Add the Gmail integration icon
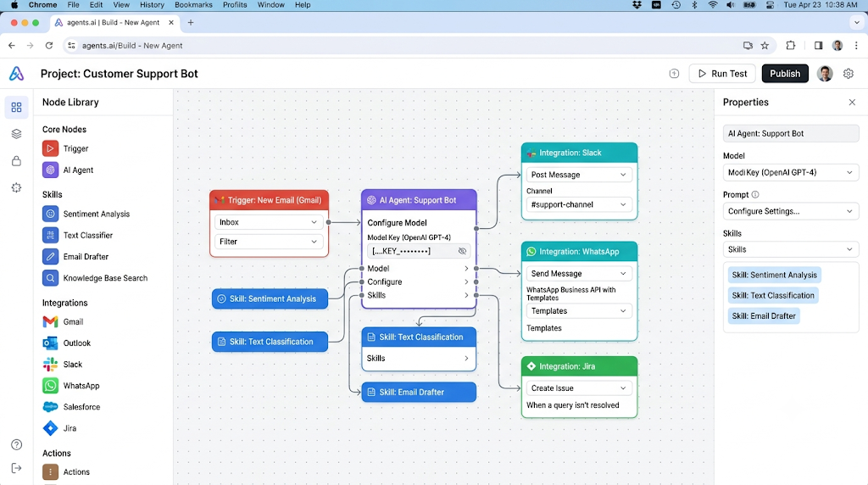 tap(50, 321)
